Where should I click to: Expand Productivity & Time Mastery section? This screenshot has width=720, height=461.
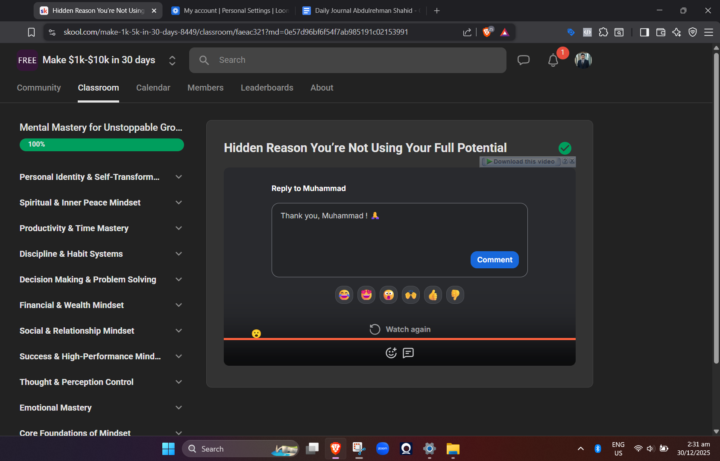[179, 228]
